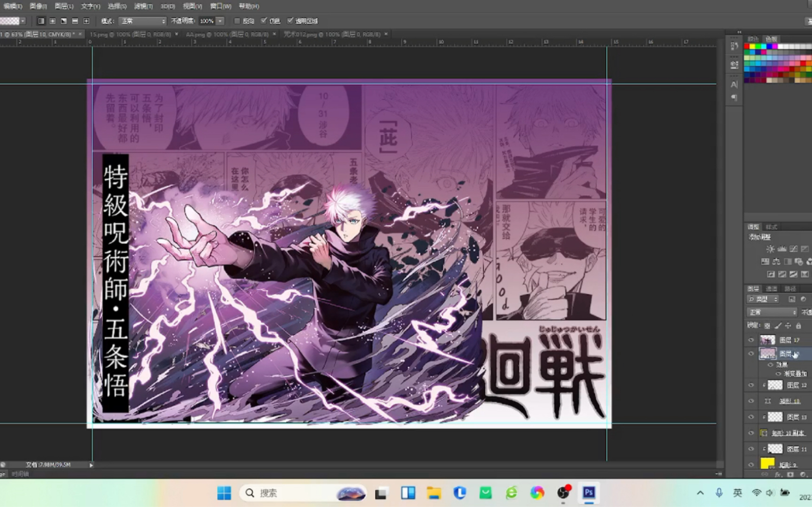Click lock all padlock icon

pos(799,326)
